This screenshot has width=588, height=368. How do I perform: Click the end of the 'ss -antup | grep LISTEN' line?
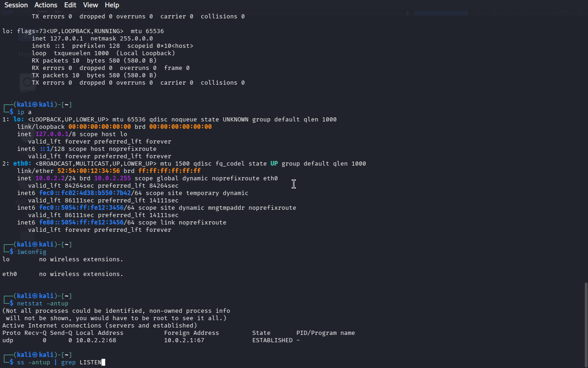coord(103,362)
